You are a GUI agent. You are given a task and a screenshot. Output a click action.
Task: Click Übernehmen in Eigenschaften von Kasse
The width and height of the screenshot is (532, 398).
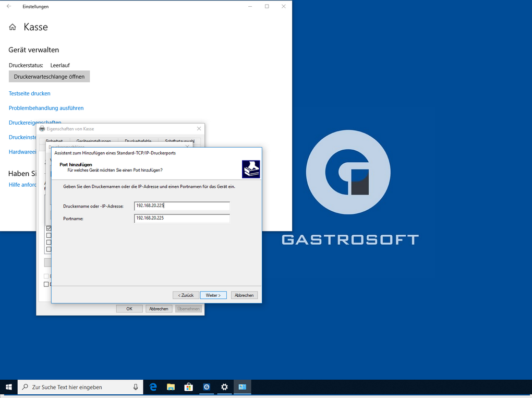point(188,309)
